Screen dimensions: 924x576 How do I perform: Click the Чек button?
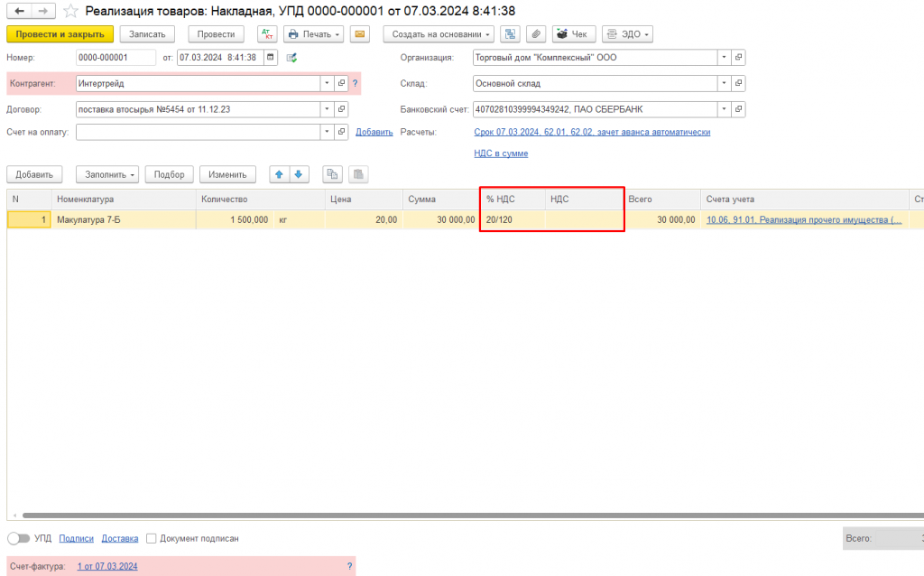click(574, 34)
